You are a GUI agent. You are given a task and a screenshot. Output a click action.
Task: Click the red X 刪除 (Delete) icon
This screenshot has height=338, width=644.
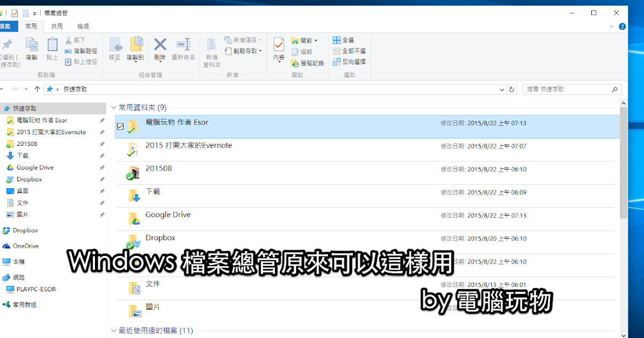pyautogui.click(x=160, y=44)
